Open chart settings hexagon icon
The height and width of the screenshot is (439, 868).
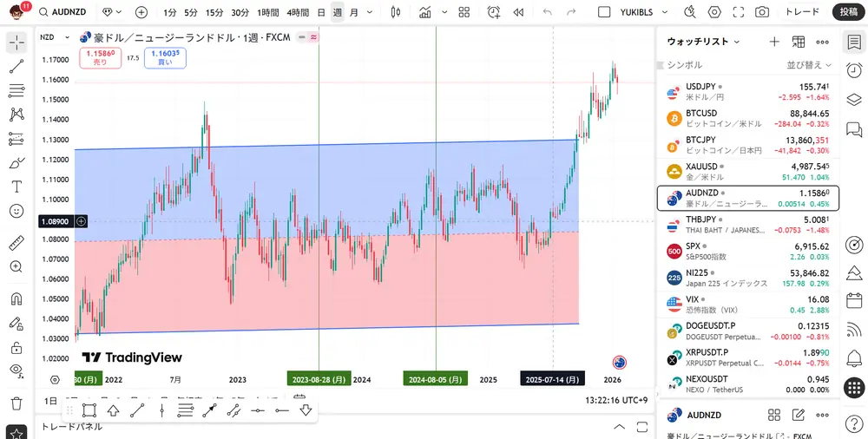point(714,12)
